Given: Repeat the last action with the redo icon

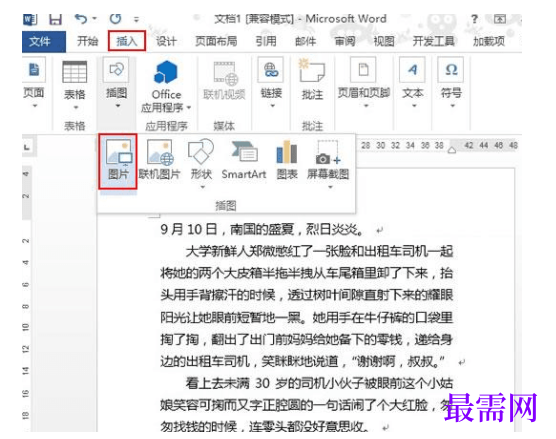Looking at the screenshot, I should click(115, 18).
